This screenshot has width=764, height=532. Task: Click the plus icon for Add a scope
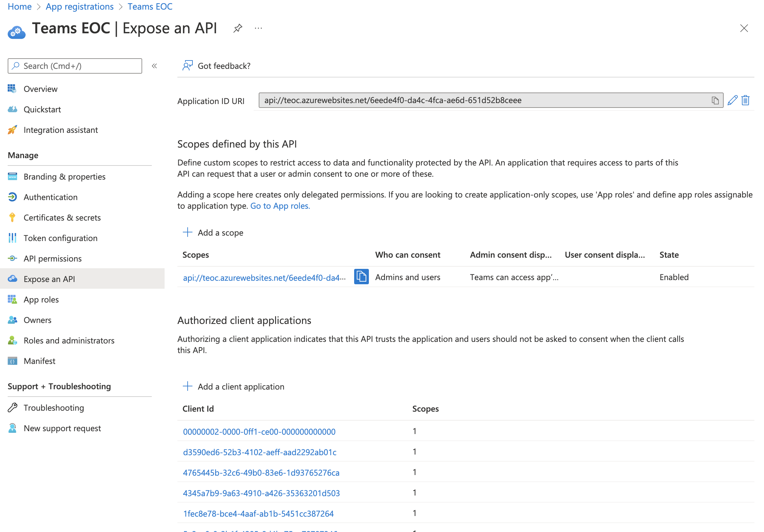coord(188,232)
